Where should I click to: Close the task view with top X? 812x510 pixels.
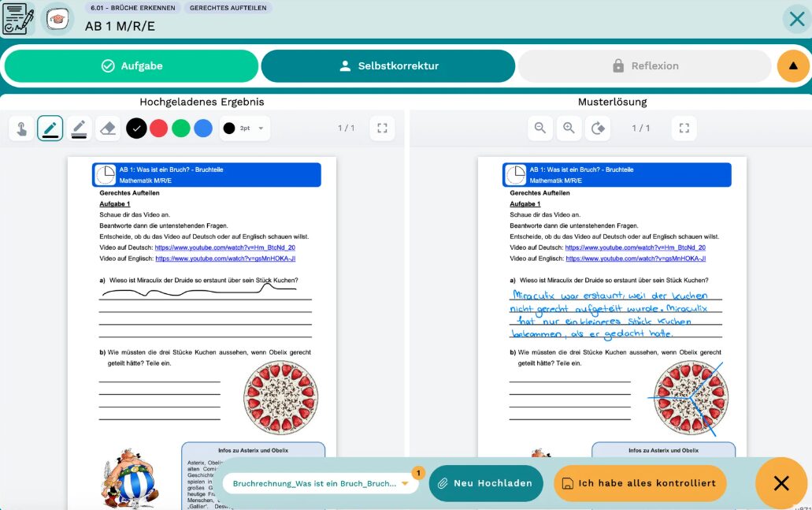(796, 19)
